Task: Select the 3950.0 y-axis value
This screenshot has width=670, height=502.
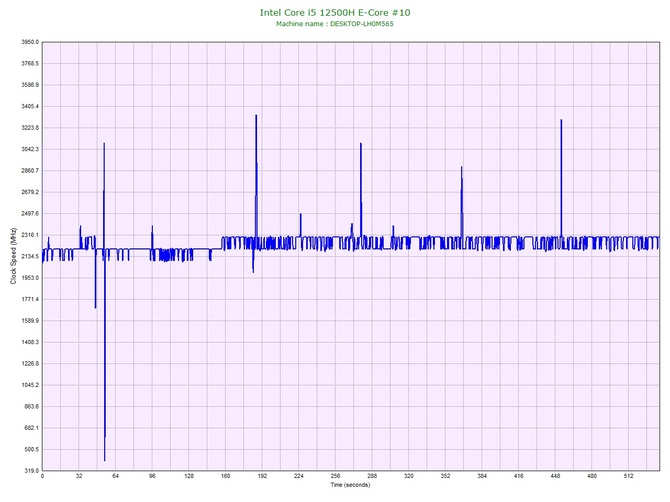Action: coord(30,42)
